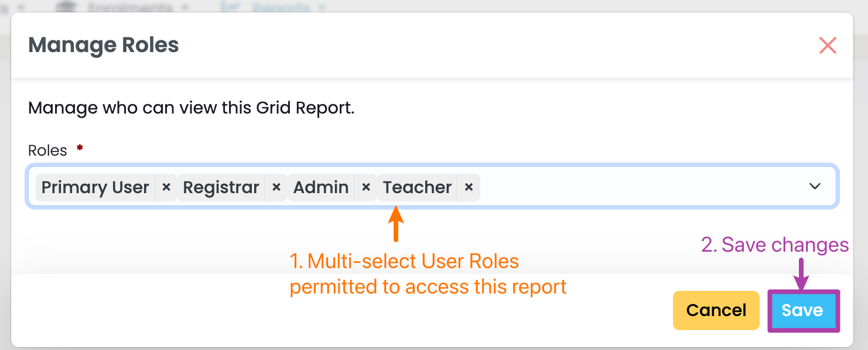
Task: Close the Manage Roles dialog
Action: pos(828,45)
